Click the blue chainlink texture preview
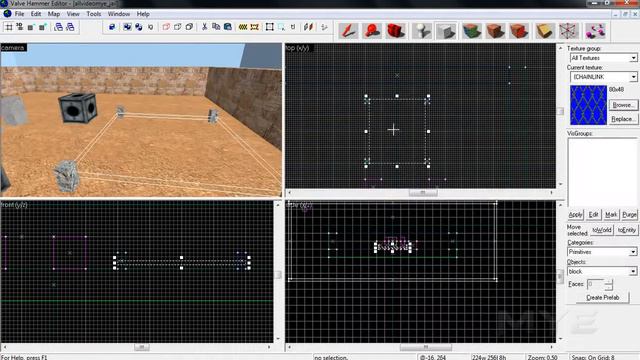The height and width of the screenshot is (360, 640). pyautogui.click(x=588, y=105)
